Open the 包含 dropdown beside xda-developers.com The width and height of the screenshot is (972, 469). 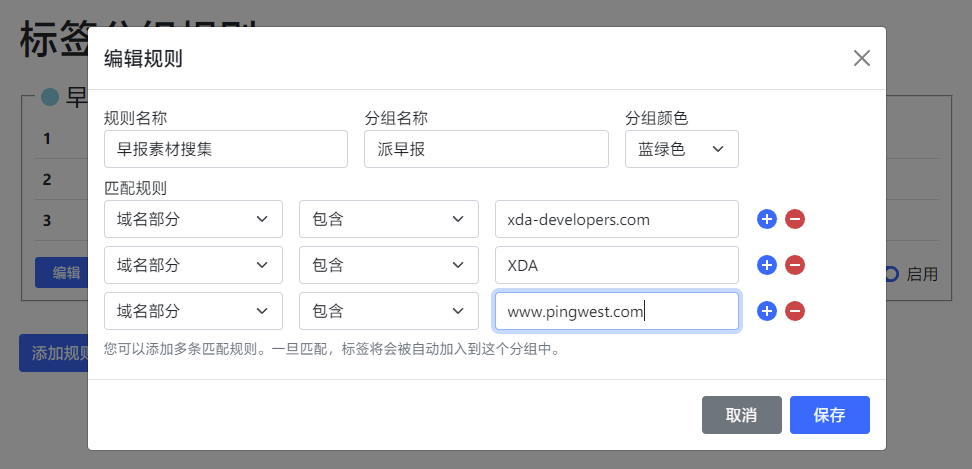388,219
